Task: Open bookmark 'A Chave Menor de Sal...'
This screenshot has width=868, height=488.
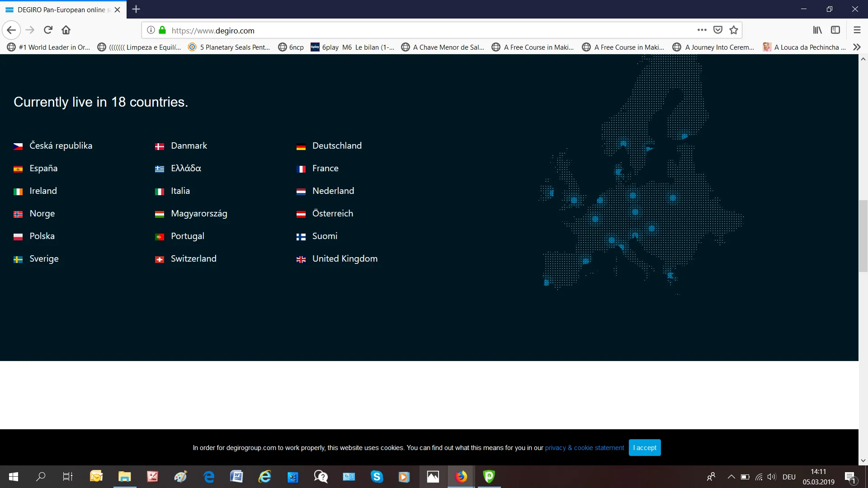Action: pos(443,47)
